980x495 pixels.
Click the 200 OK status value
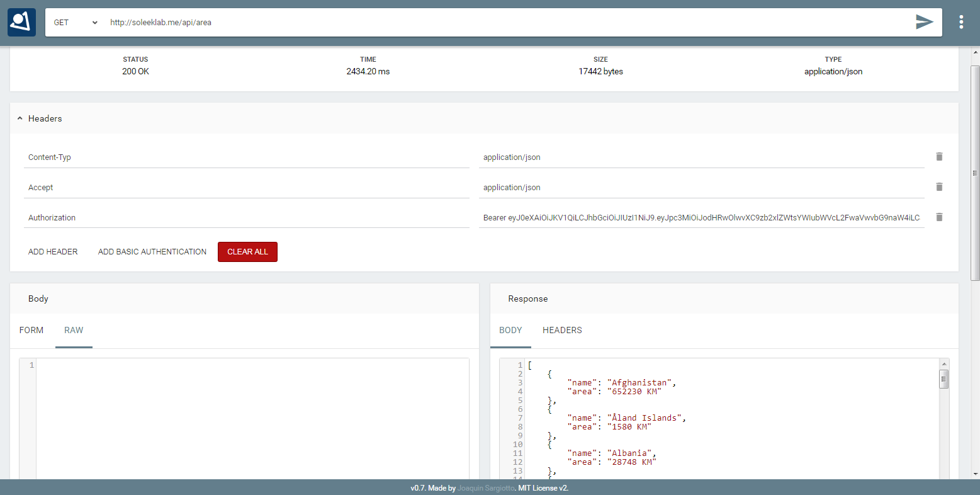(x=135, y=71)
